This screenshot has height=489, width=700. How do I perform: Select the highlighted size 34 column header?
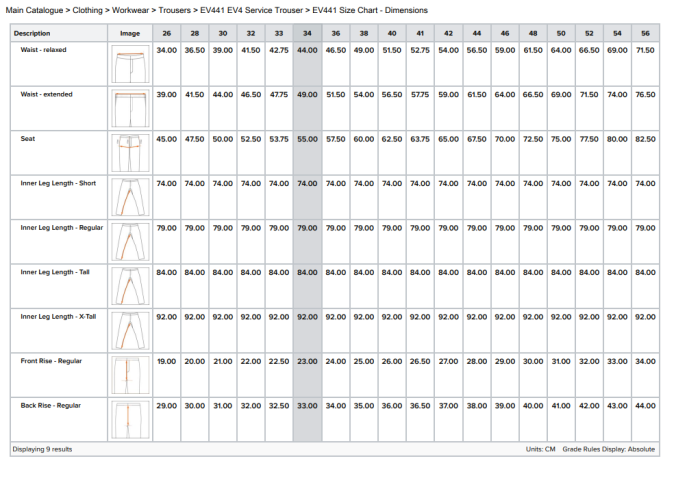coord(307,33)
